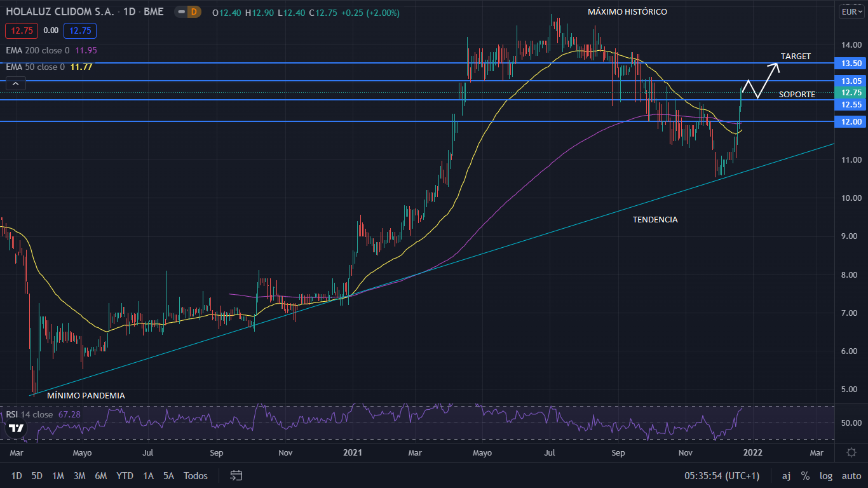Click the 12.55 support price label
This screenshot has width=868, height=488.
[851, 105]
